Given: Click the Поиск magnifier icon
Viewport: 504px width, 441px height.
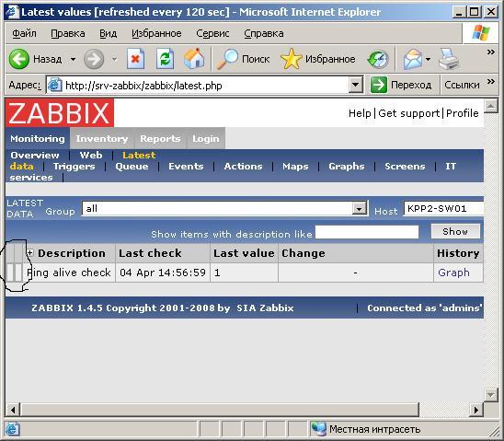Looking at the screenshot, I should pos(227,59).
